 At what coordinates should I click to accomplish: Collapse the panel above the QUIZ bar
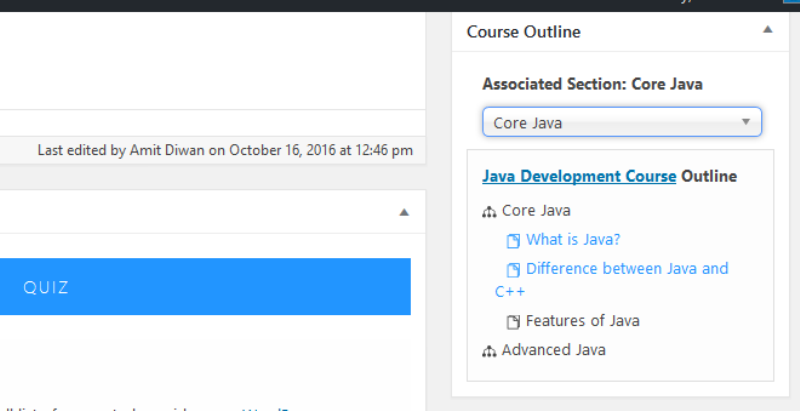404,212
